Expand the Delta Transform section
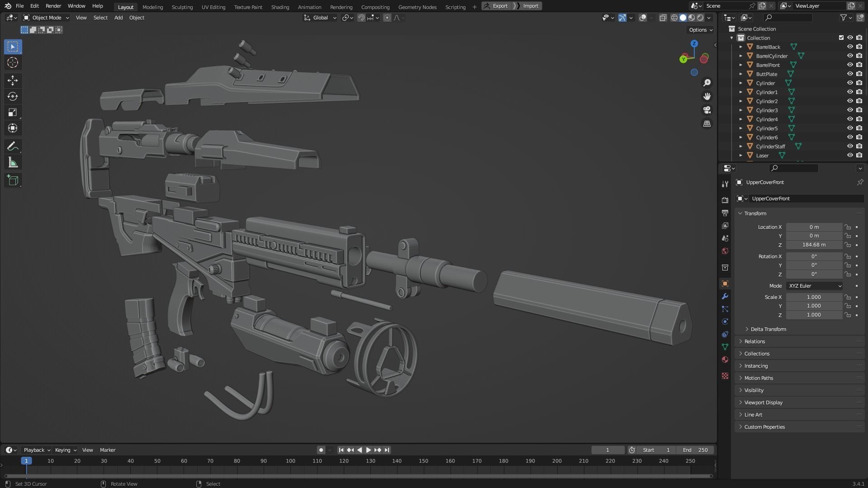This screenshot has width=868, height=488. 768,329
